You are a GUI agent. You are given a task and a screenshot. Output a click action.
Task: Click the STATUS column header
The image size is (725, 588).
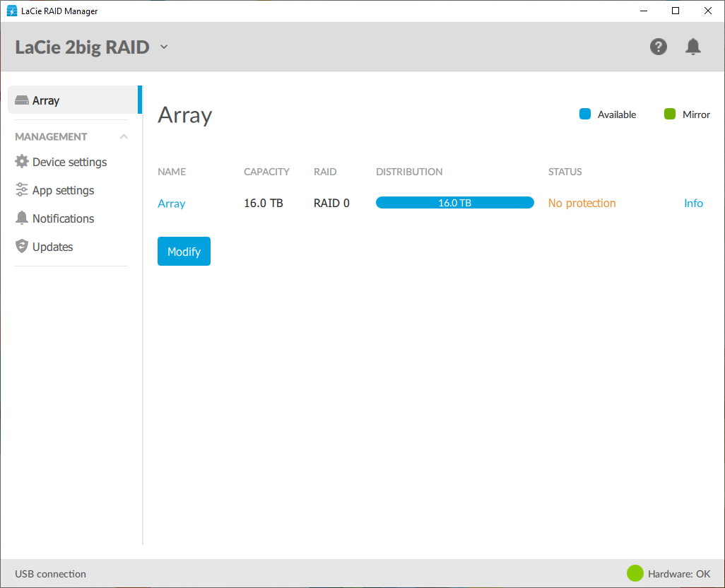point(565,172)
